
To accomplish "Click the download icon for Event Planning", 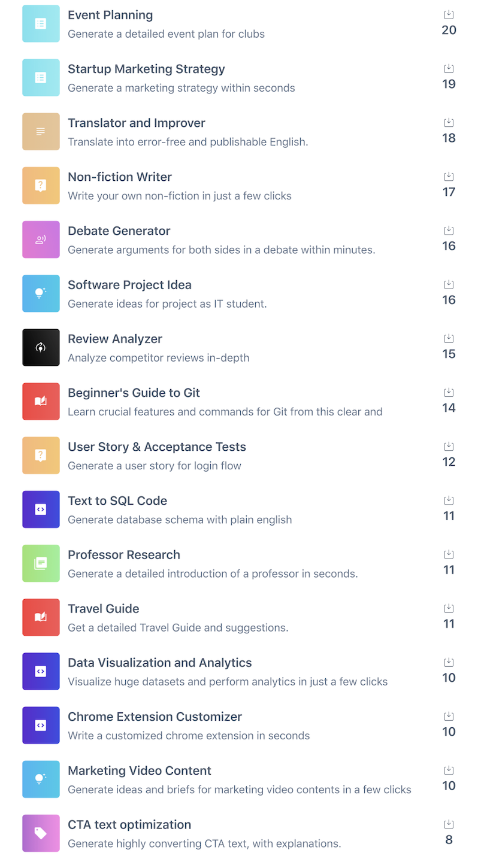I will pyautogui.click(x=449, y=14).
